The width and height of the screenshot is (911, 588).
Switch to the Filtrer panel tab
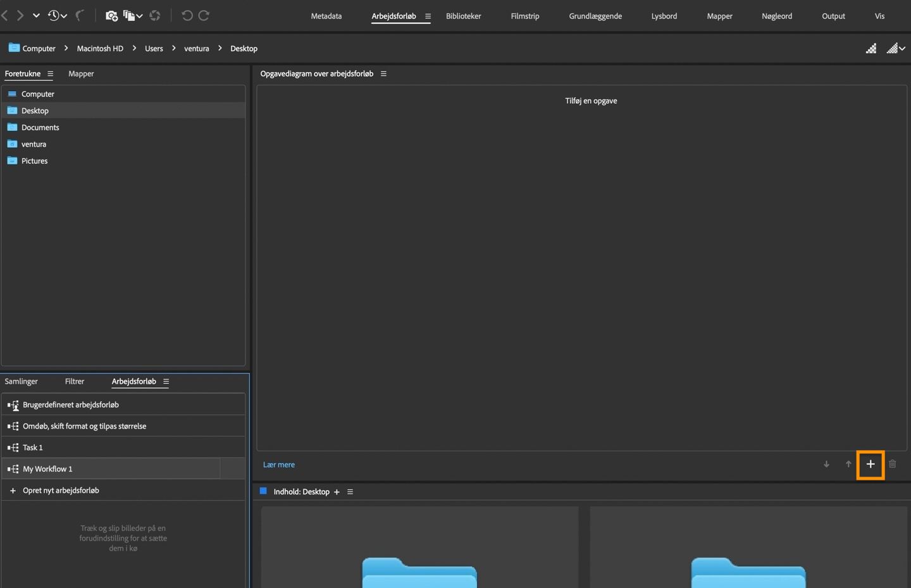75,381
